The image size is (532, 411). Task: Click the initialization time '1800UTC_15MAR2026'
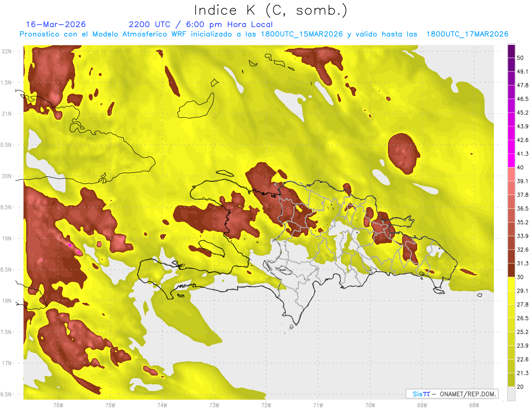[302, 34]
